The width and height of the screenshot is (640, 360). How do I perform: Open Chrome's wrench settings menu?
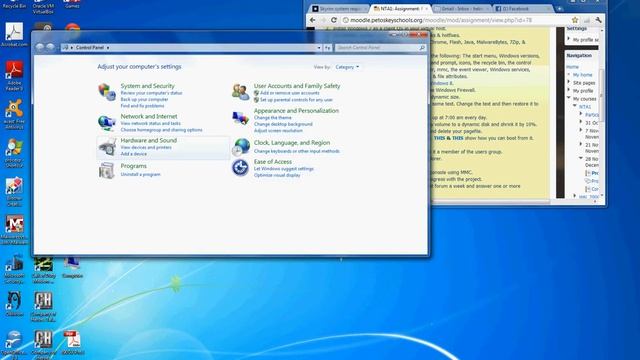pyautogui.click(x=598, y=20)
